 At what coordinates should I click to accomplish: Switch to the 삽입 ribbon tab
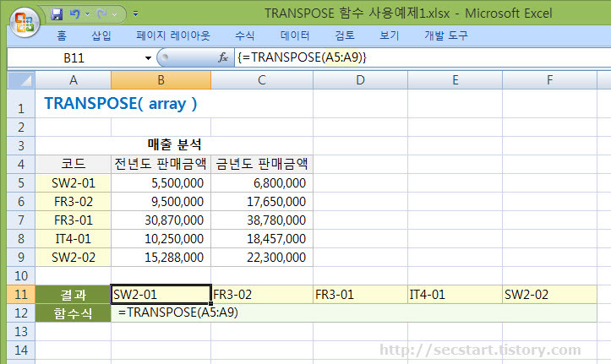pos(101,36)
